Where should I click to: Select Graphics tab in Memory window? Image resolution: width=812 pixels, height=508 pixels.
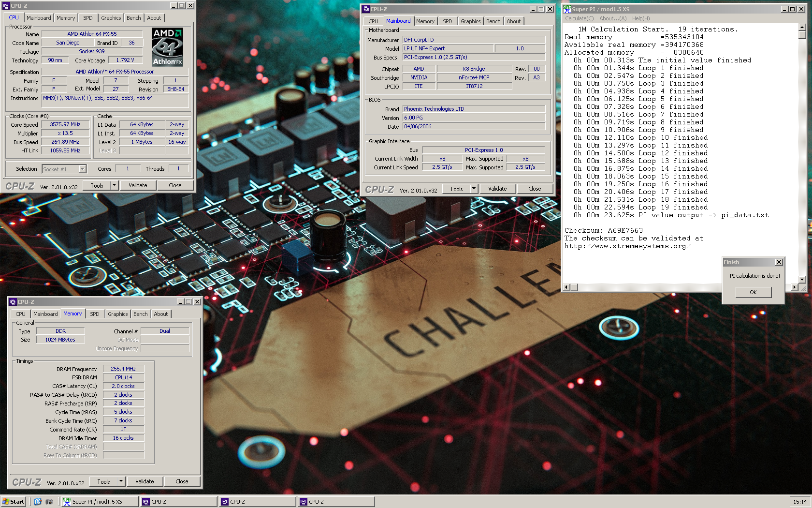click(118, 314)
